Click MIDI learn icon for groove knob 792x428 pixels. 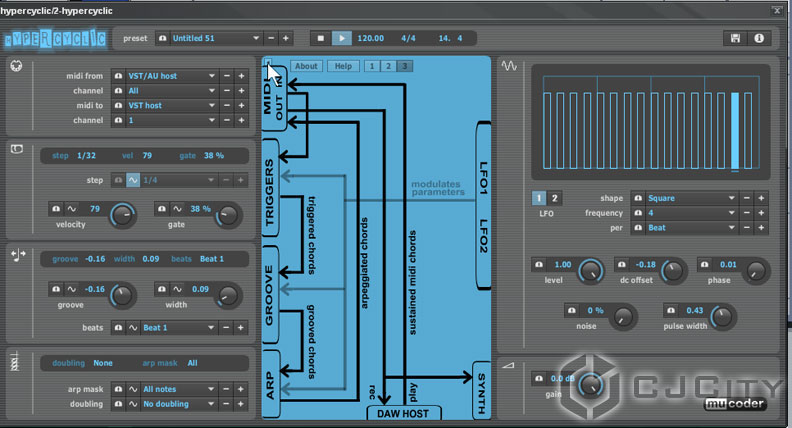[x=56, y=289]
